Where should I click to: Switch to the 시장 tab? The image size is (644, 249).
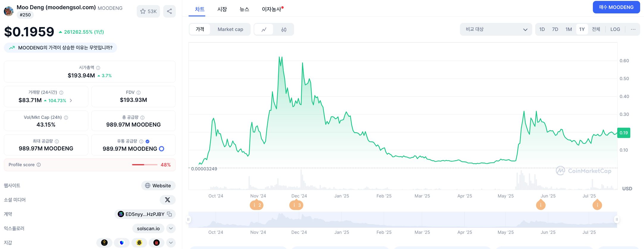[x=222, y=9]
